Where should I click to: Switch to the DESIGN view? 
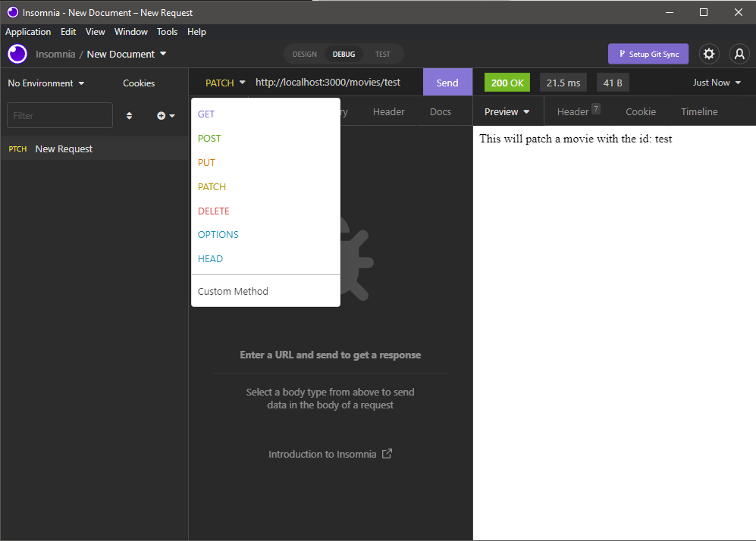tap(305, 54)
